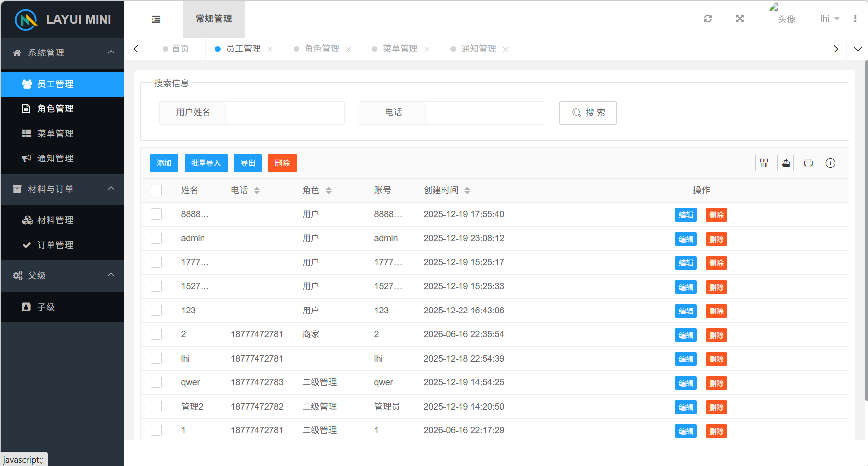This screenshot has width=868, height=466.
Task: Check the 商家 role row
Action: click(156, 334)
